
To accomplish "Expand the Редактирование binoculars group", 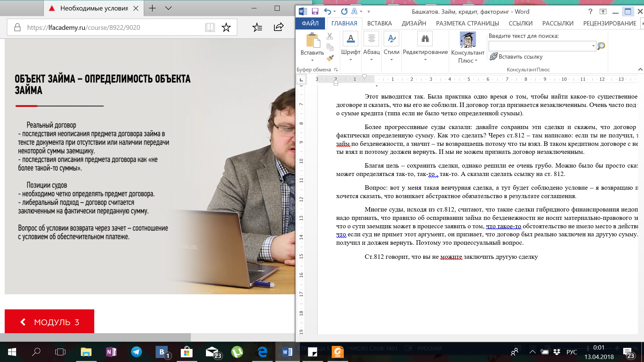I will coord(425,47).
